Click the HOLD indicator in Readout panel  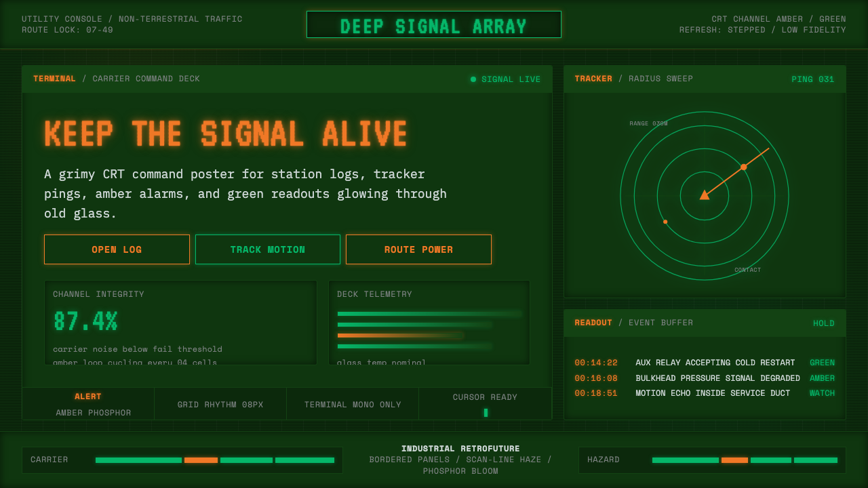(x=824, y=323)
